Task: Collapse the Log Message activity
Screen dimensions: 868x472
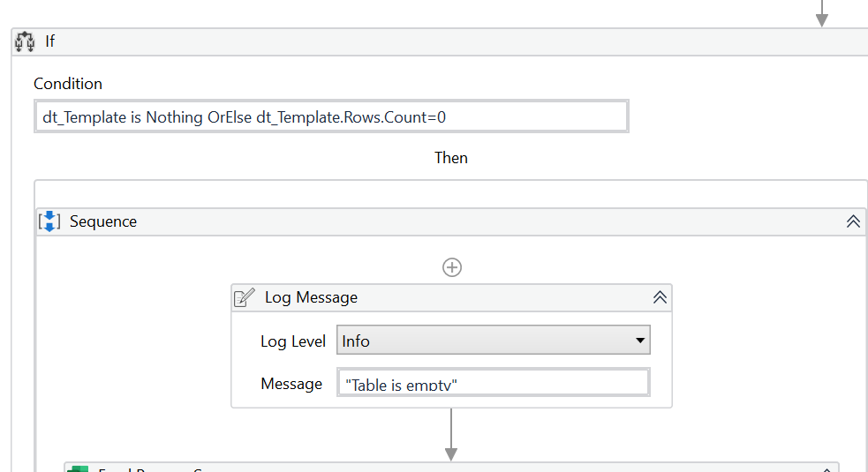Action: click(660, 297)
